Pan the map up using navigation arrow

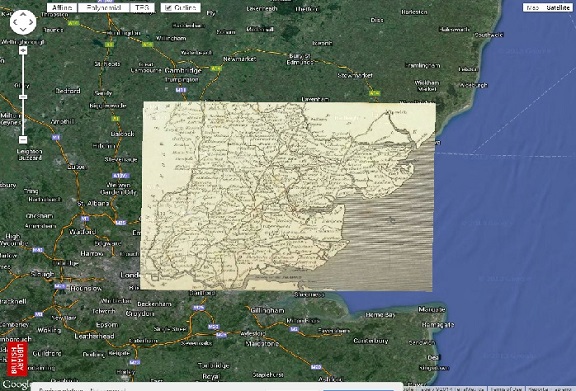point(23,15)
